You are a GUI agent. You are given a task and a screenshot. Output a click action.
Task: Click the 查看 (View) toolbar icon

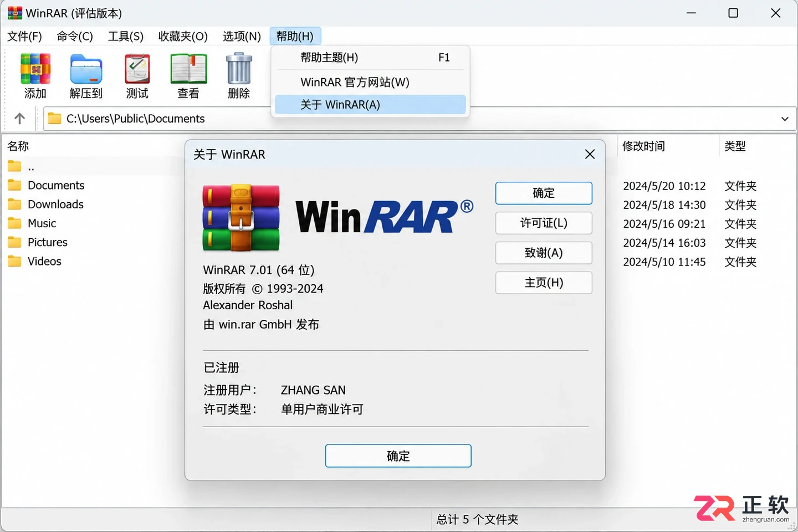[188, 69]
